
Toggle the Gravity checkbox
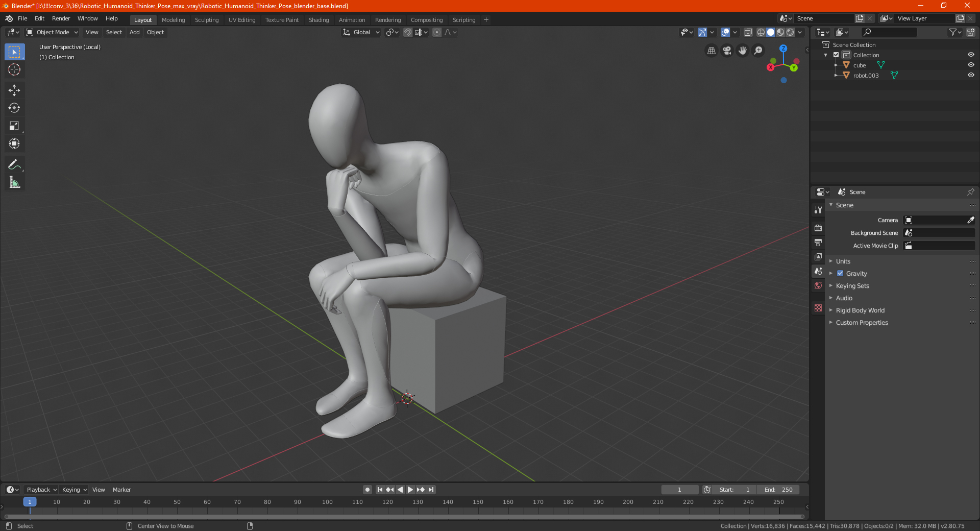[840, 273]
